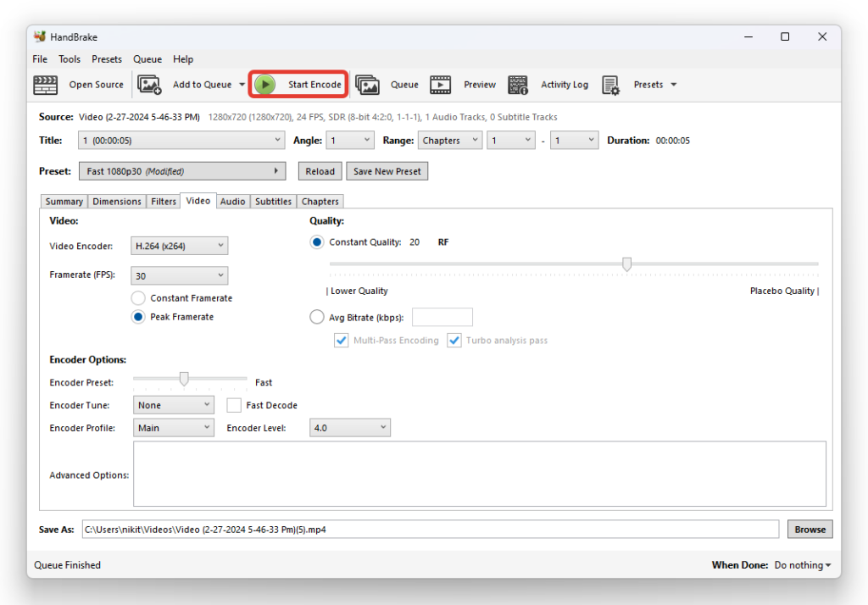
Task: Select Constant Framerate radio button
Action: [x=138, y=297]
